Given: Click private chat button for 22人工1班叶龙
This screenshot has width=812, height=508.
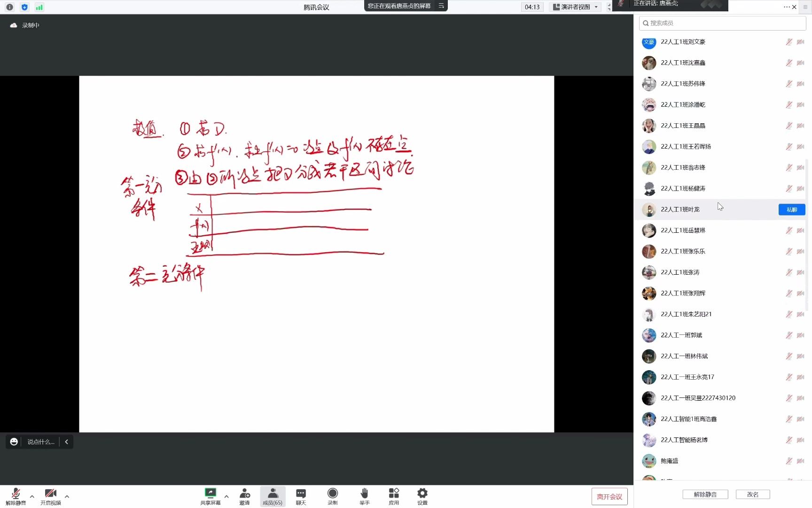Looking at the screenshot, I should pos(792,209).
